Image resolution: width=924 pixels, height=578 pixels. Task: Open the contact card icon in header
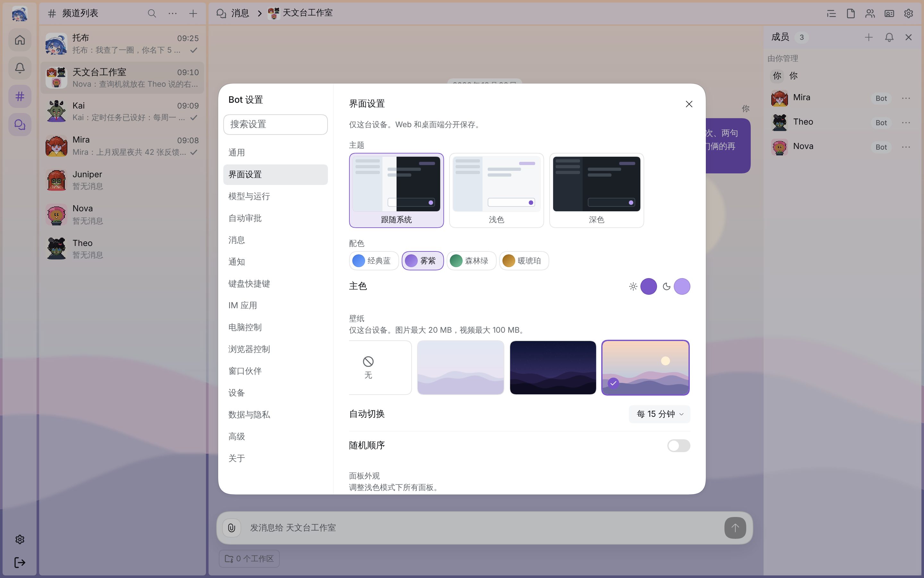tap(889, 14)
